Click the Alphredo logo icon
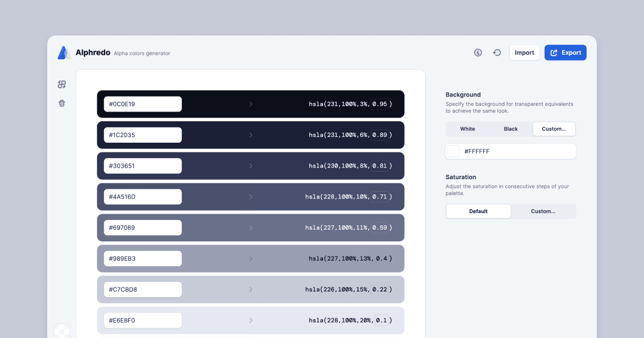Screen dimensions: 644x338 64,53
